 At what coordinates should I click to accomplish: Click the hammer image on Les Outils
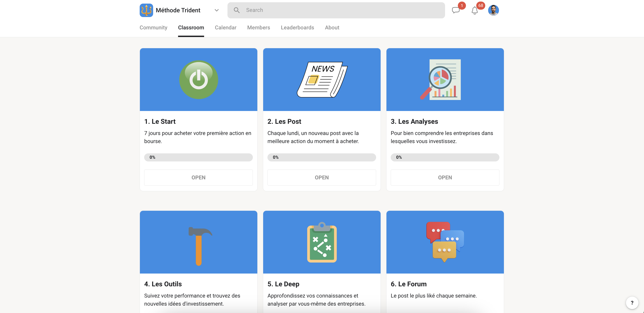pos(200,246)
